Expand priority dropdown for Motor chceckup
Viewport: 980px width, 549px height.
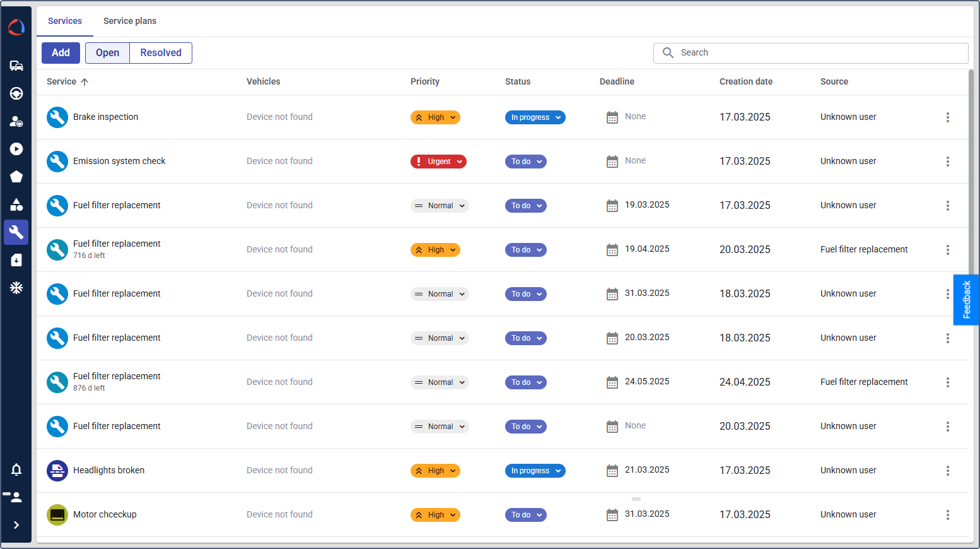point(435,515)
